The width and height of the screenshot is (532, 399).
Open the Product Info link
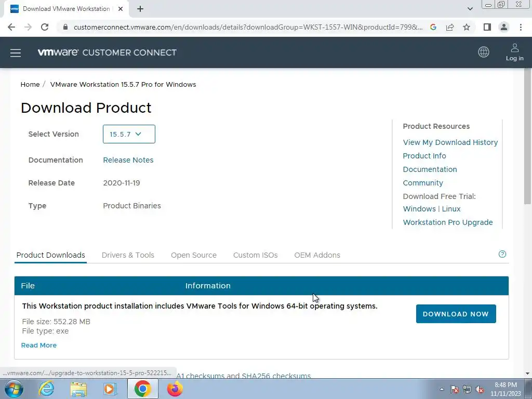click(424, 156)
